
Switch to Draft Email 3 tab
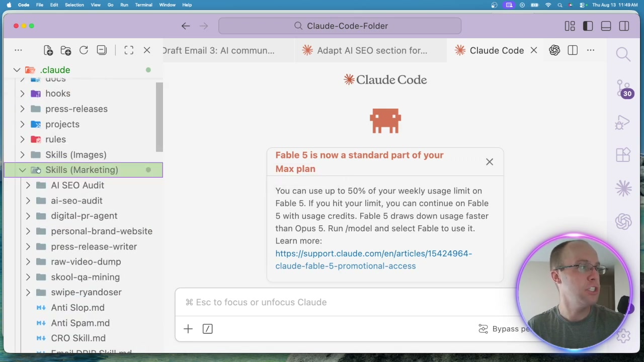click(x=218, y=50)
